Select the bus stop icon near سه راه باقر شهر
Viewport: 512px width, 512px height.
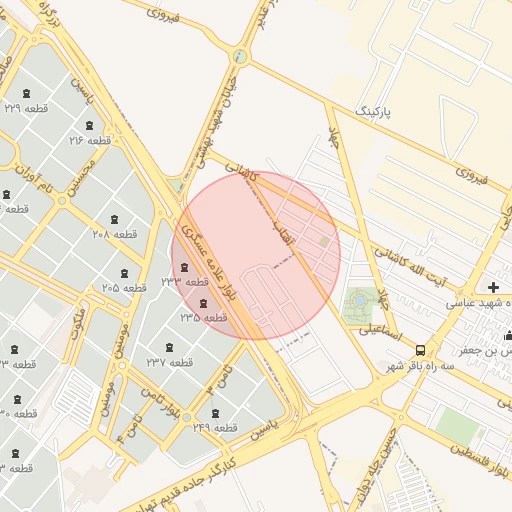pos(420,350)
